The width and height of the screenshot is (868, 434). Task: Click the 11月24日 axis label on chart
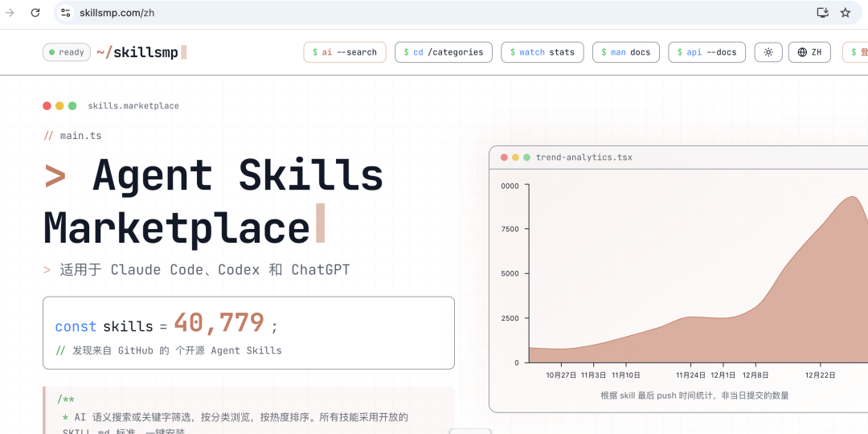[691, 375]
